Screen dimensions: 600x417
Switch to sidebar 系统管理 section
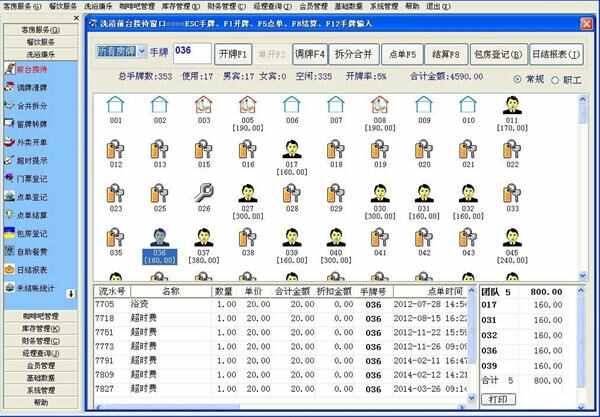tap(41, 390)
